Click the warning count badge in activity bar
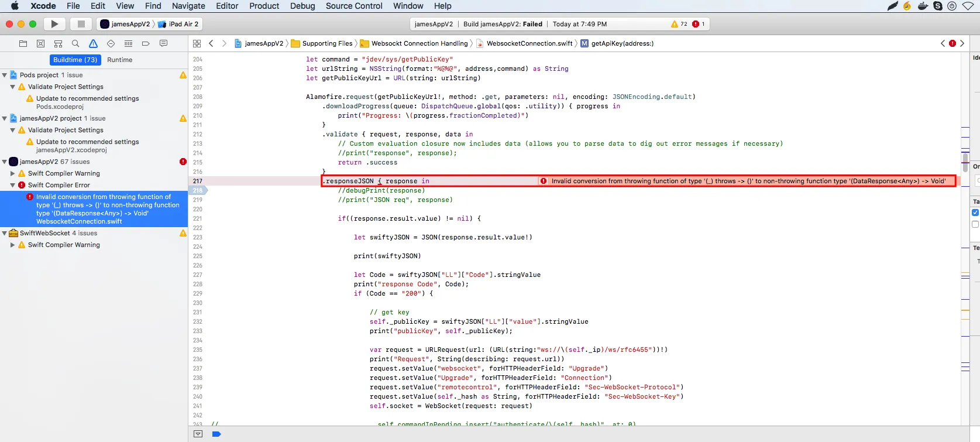This screenshot has width=980, height=442. coord(679,24)
